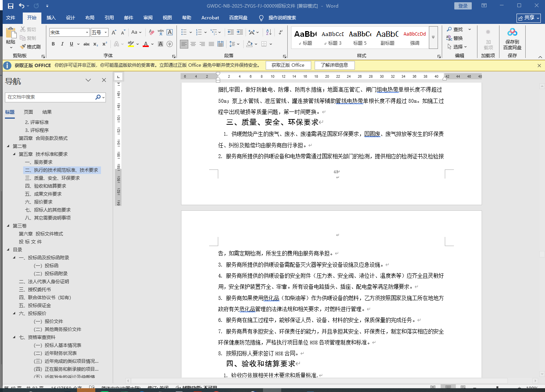Click the Phonetic Guide (wén) icon
This screenshot has height=392, width=545.
(161, 32)
